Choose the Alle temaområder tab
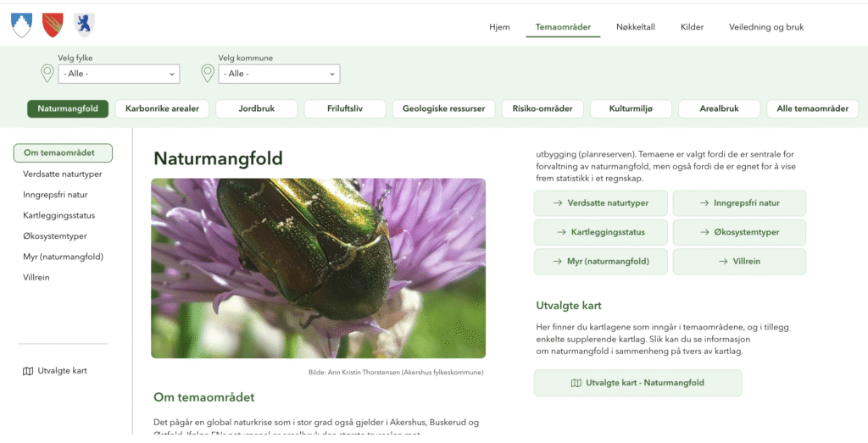868x443 pixels. click(x=812, y=108)
